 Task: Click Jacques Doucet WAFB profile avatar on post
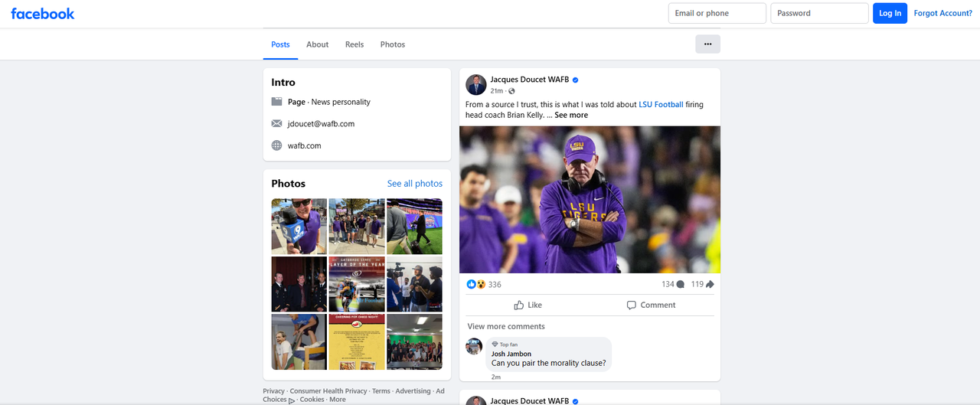476,84
